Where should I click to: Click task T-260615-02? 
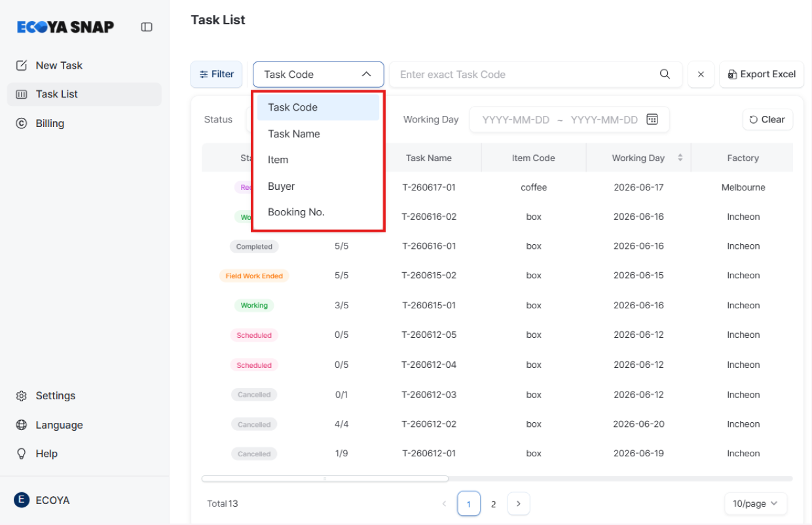(429, 276)
